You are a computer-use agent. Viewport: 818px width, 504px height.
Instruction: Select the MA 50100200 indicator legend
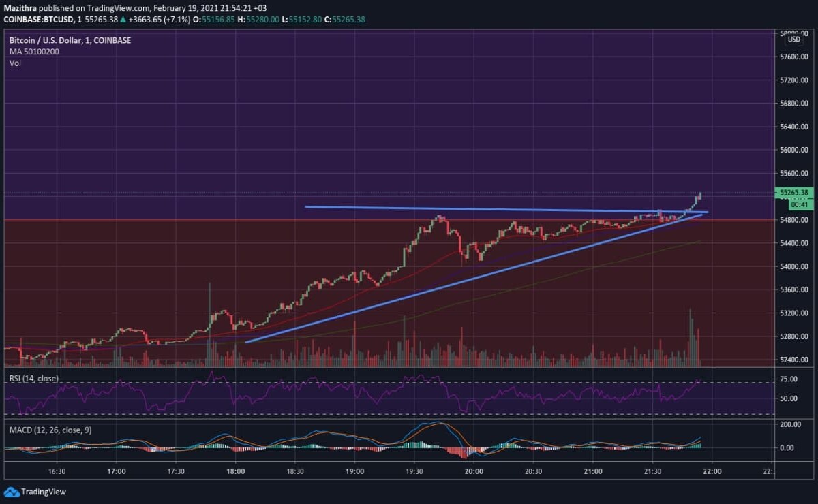pos(34,52)
